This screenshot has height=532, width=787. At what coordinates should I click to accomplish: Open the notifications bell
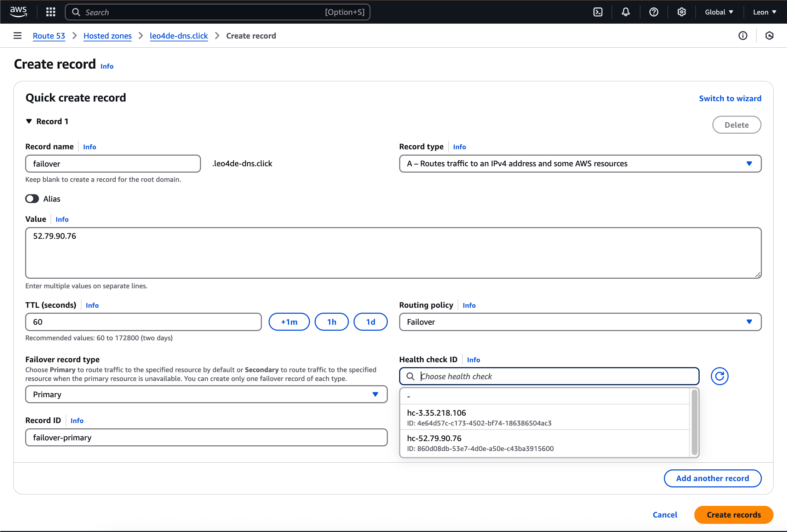pos(626,12)
